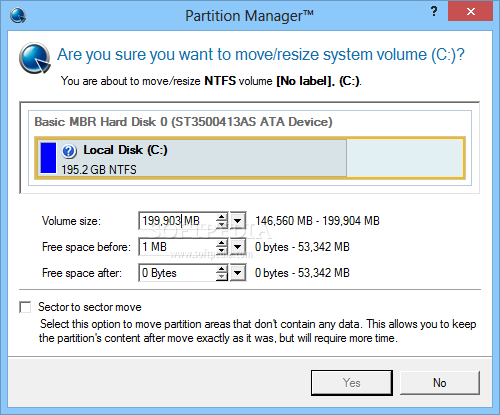This screenshot has width=500, height=415.
Task: Click the Free space after label
Action: tap(82, 273)
